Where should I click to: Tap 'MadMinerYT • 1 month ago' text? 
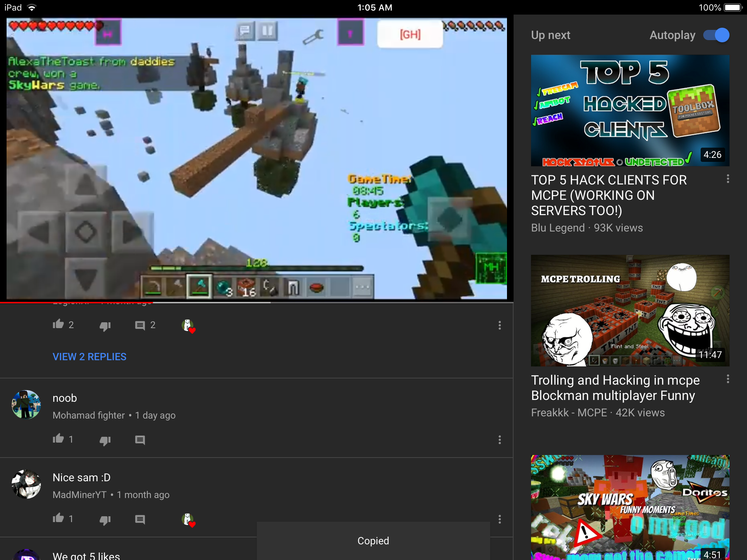coord(111,495)
